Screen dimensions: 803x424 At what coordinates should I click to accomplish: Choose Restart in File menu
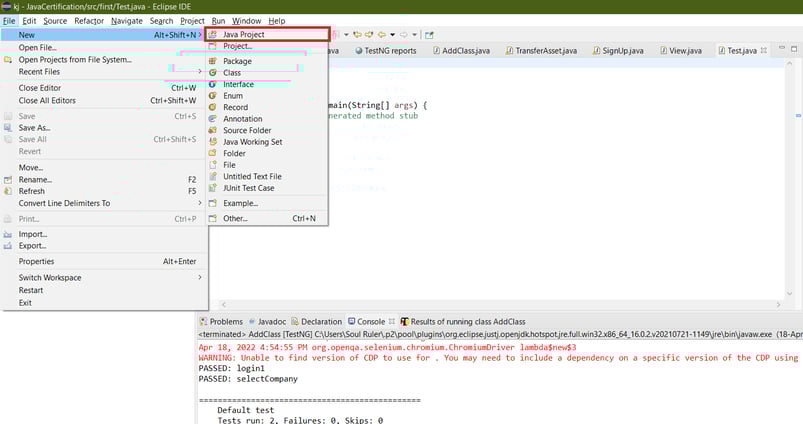click(104, 290)
